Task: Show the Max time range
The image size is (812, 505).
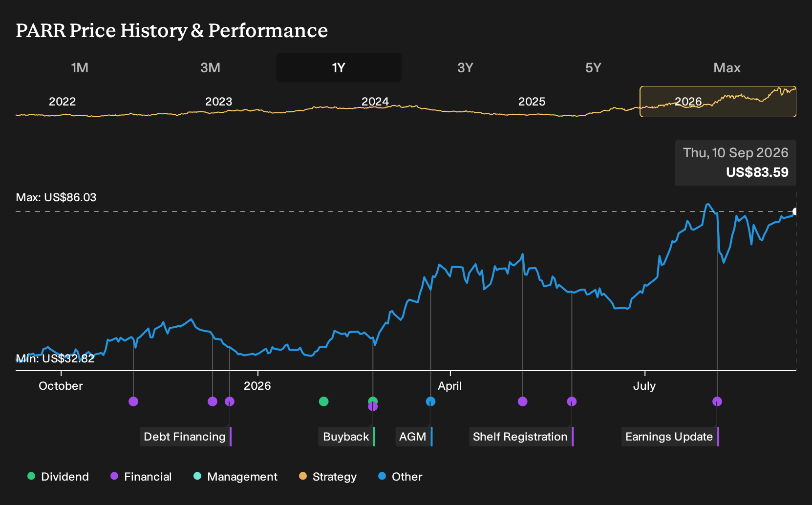Action: [727, 67]
